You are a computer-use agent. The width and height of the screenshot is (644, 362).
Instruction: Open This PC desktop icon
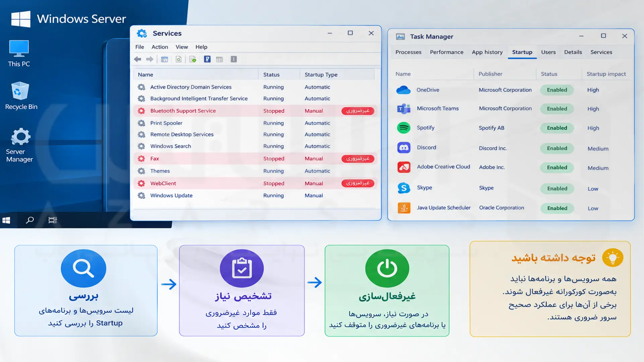19,54
